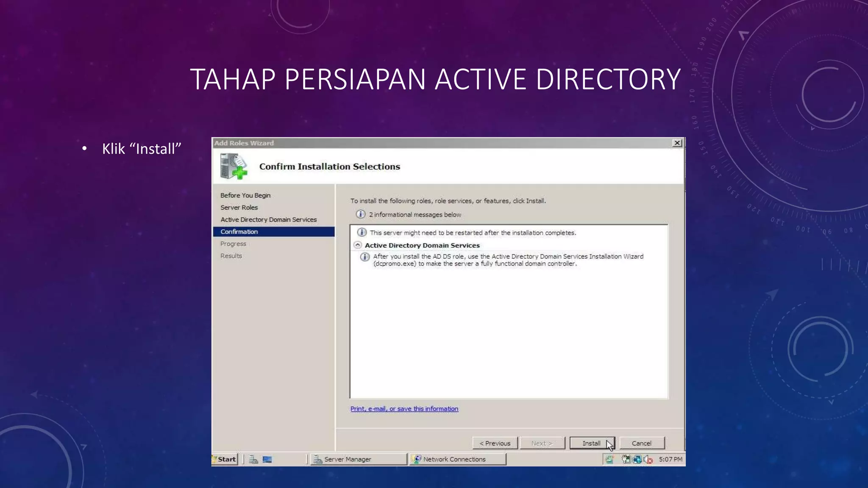Click the Install button in the wizard
Screen dimensions: 868x488
592,443
